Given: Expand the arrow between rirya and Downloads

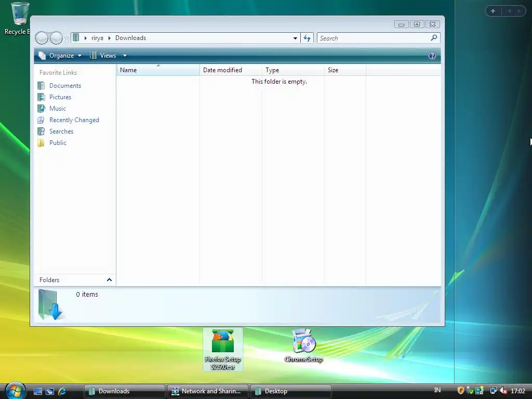Looking at the screenshot, I should (109, 38).
